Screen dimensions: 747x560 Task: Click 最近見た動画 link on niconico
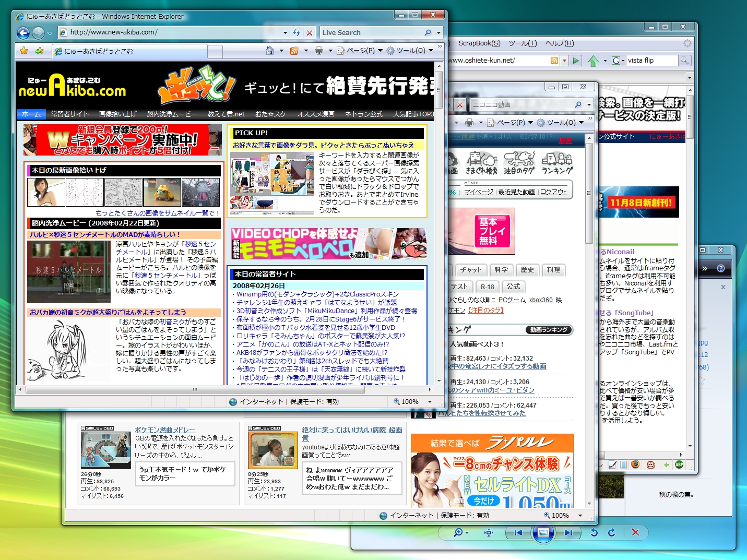click(517, 192)
